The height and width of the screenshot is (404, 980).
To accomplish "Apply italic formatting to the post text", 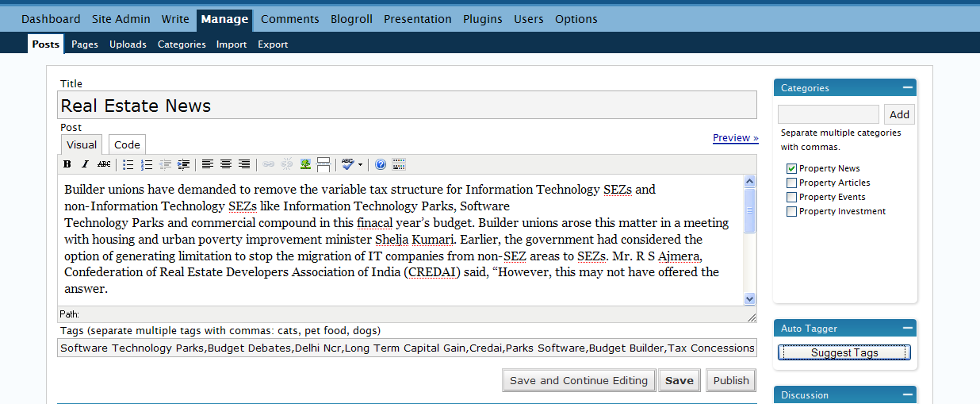I will click(86, 164).
